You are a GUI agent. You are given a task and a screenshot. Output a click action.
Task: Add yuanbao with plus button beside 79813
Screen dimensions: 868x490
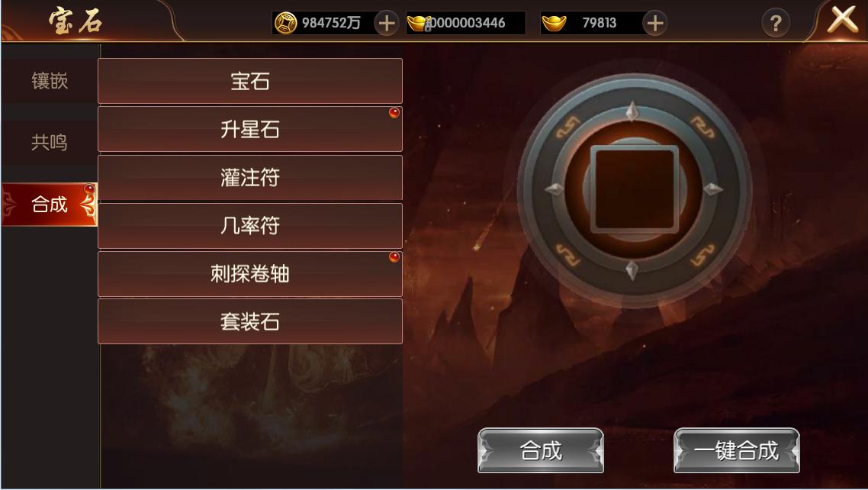[655, 23]
